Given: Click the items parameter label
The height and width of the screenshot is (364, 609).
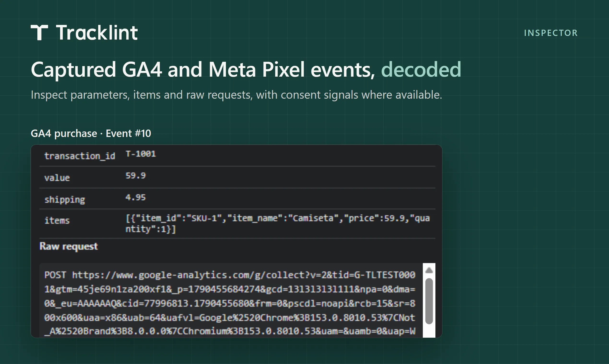Looking at the screenshot, I should point(57,221).
